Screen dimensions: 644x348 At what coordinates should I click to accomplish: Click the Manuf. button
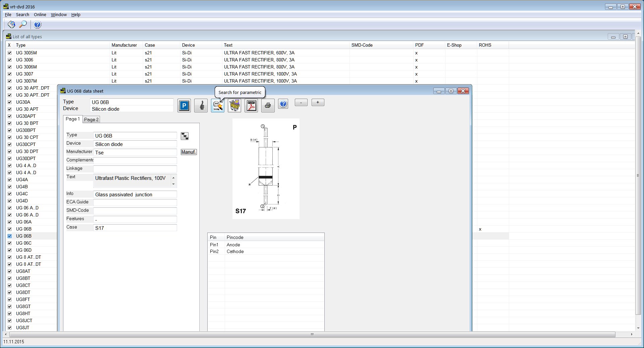pos(189,152)
